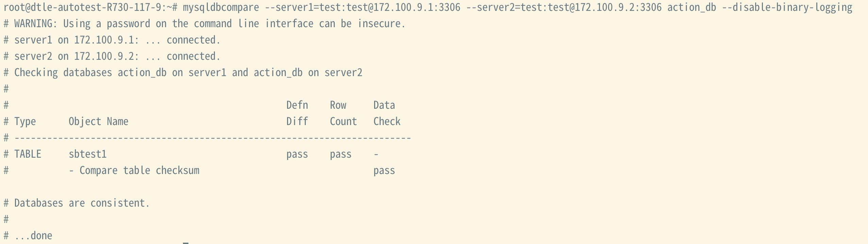Click the --disable-binary-logging option
868x244 pixels.
tap(787, 7)
